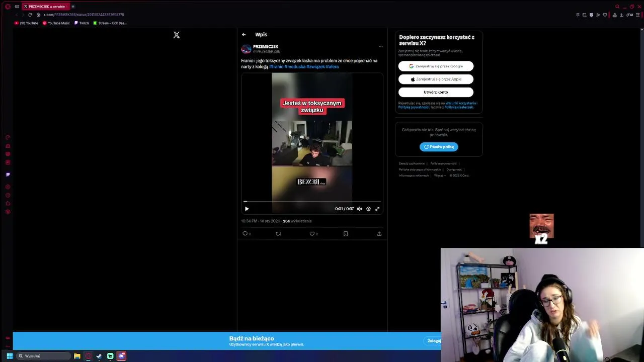The width and height of the screenshot is (644, 362).
Task: Open Zasady użytkowania footer link
Action: [412, 163]
